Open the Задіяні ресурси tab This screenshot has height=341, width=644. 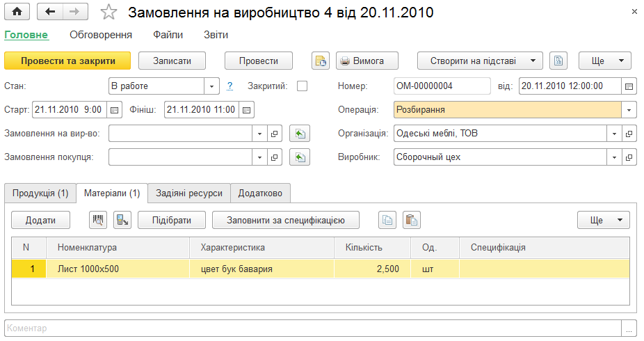[189, 193]
